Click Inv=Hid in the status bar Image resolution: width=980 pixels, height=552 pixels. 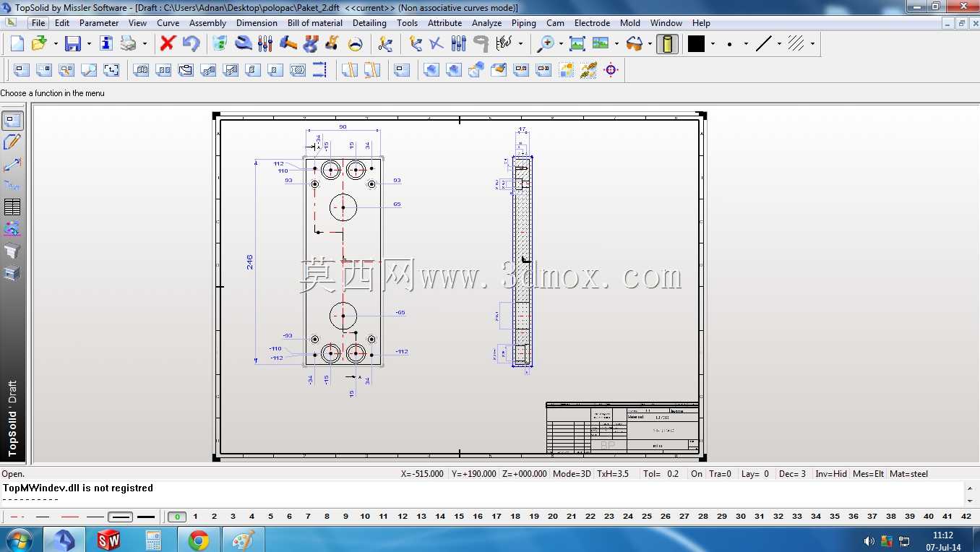pos(831,474)
